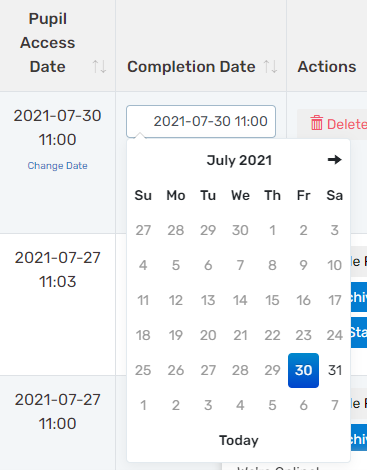The width and height of the screenshot is (367, 470).
Task: Select August 7 in the bottom row
Action: (x=335, y=405)
